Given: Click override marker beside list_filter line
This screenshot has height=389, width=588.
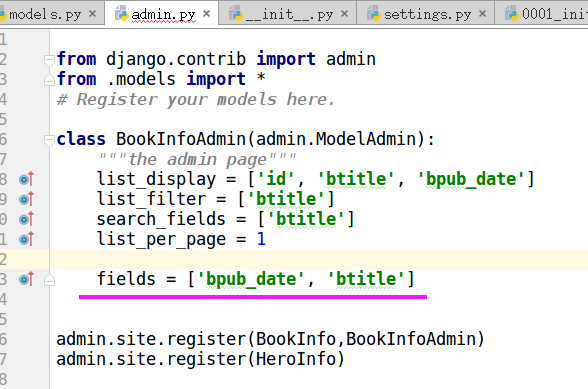Looking at the screenshot, I should pos(27,199).
